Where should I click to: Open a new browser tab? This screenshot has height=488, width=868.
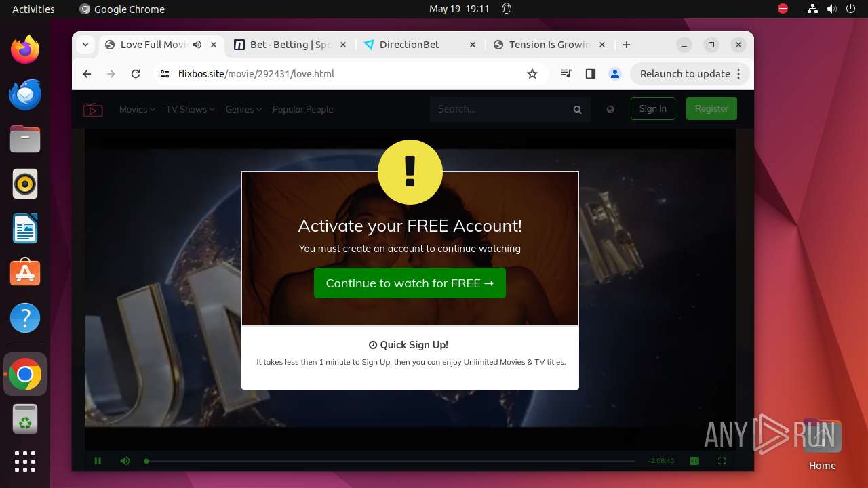click(627, 45)
